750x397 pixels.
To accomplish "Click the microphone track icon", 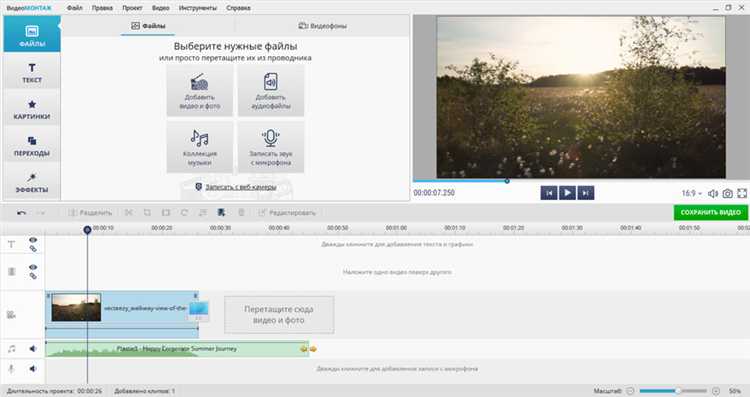I will 11,369.
